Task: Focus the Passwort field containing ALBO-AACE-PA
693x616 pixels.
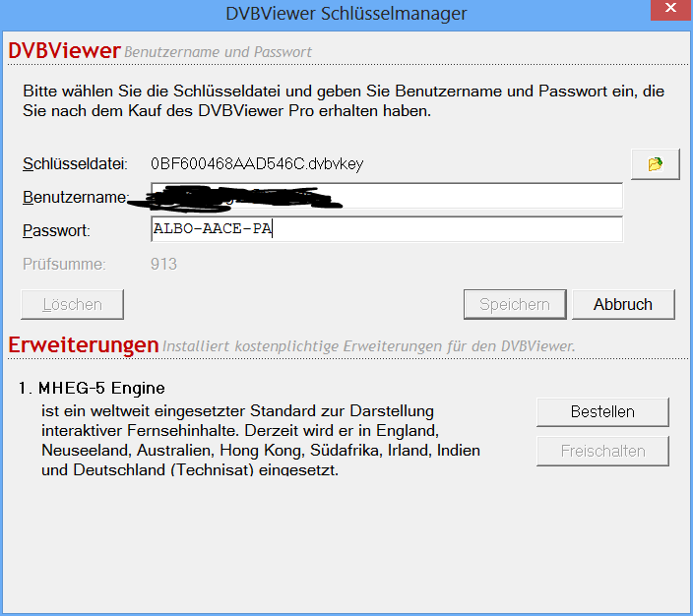Action: pyautogui.click(x=387, y=229)
